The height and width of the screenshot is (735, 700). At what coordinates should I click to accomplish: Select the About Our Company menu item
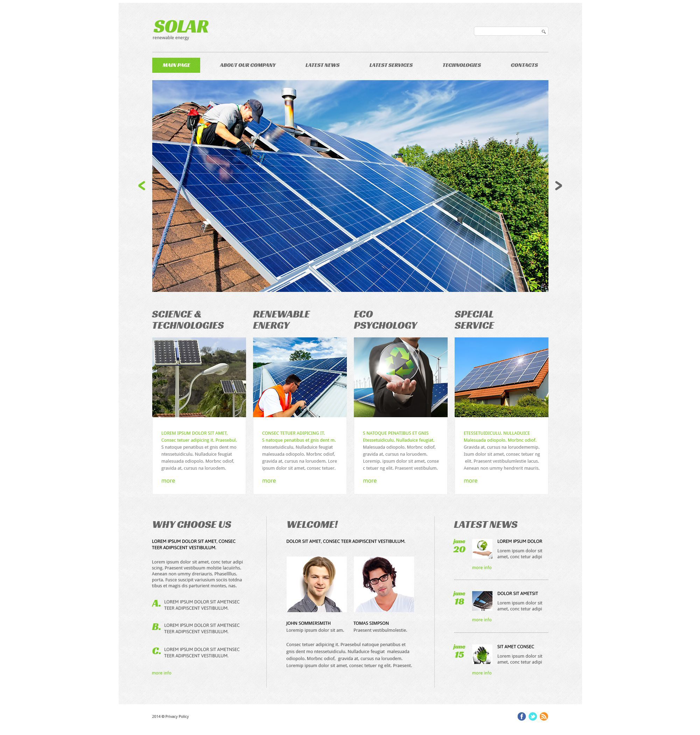click(x=248, y=65)
